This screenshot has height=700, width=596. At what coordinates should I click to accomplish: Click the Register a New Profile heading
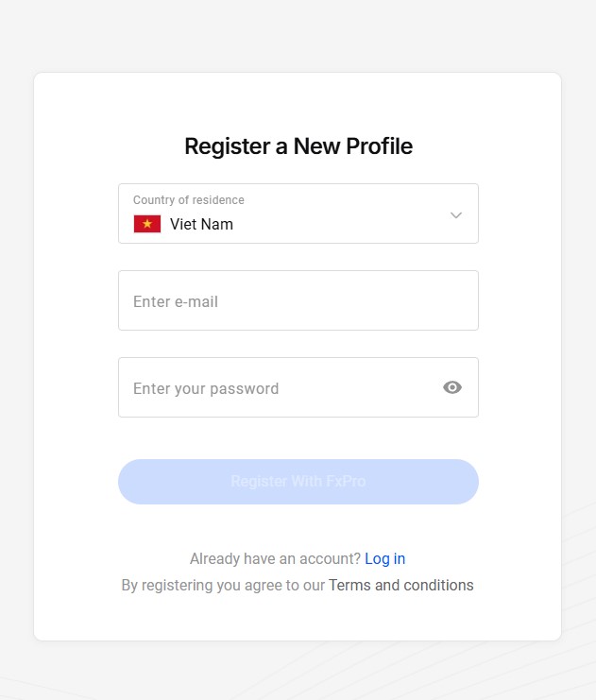298,146
